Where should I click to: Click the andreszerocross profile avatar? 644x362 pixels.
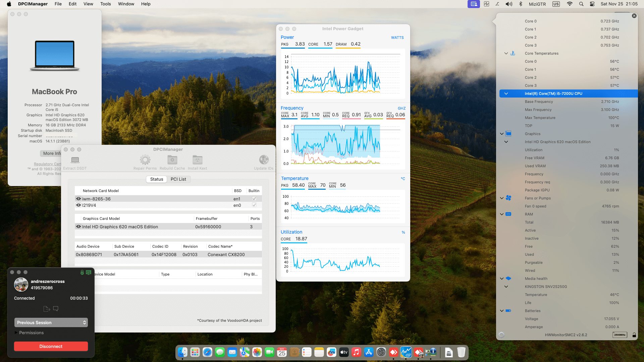pos(21,285)
